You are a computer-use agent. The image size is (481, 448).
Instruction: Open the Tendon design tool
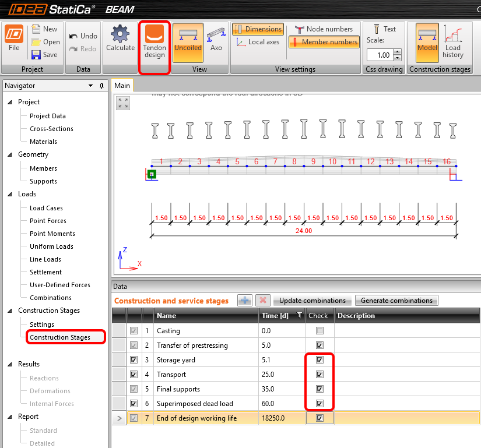click(155, 43)
